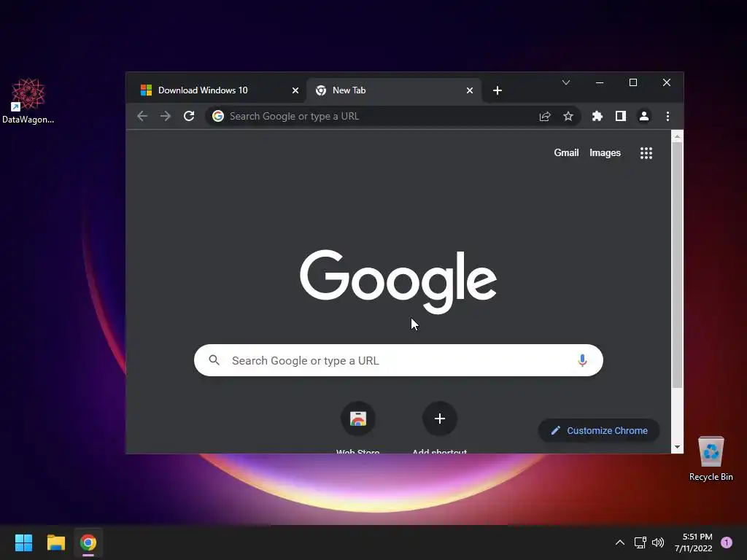Reload the current page
Viewport: 747px width, 560px height.
click(189, 116)
